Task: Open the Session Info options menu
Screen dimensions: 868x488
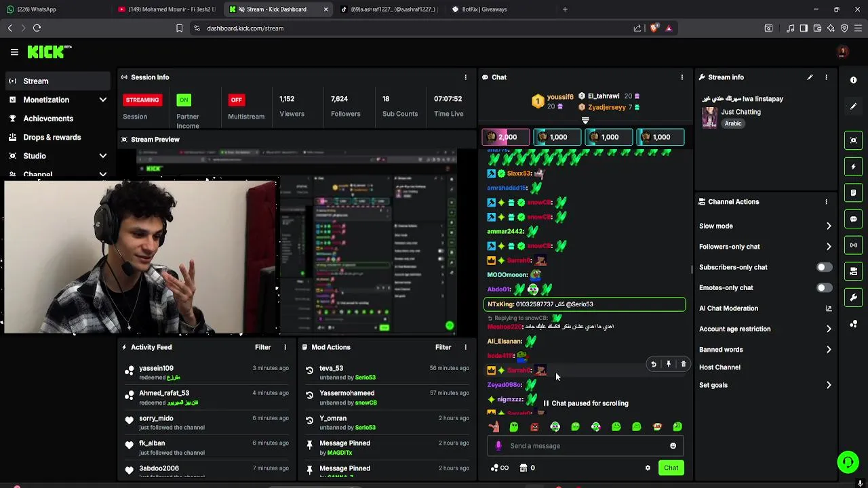Action: coord(465,77)
